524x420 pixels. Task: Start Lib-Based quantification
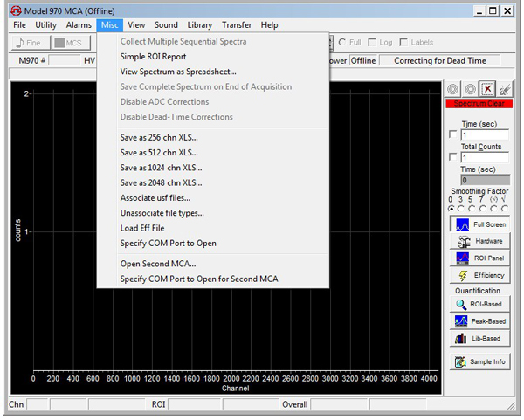(x=478, y=338)
